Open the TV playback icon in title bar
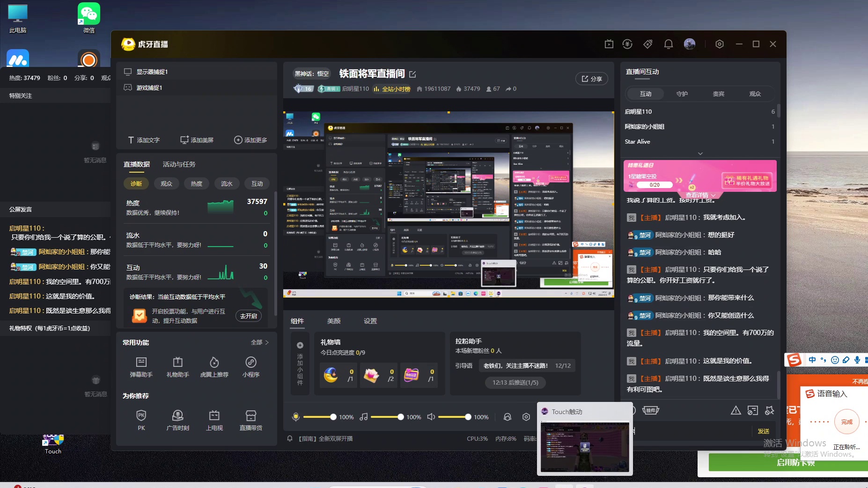This screenshot has width=868, height=488. pos(609,44)
